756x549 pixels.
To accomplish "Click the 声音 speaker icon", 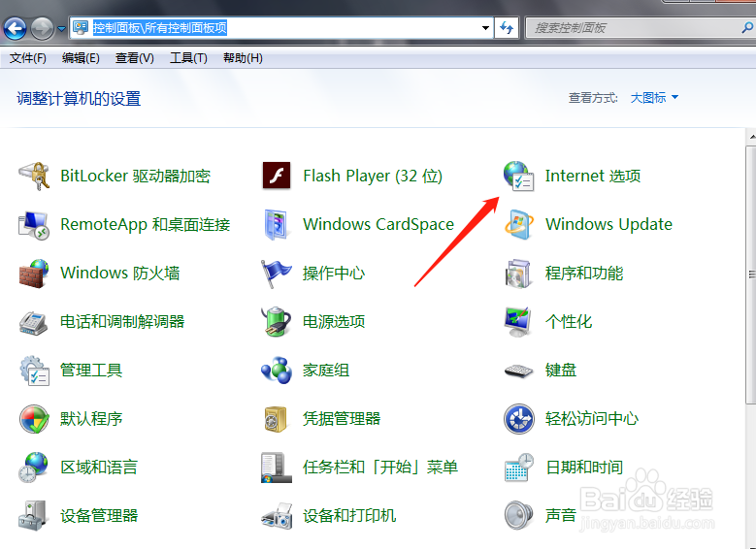I will 518,515.
